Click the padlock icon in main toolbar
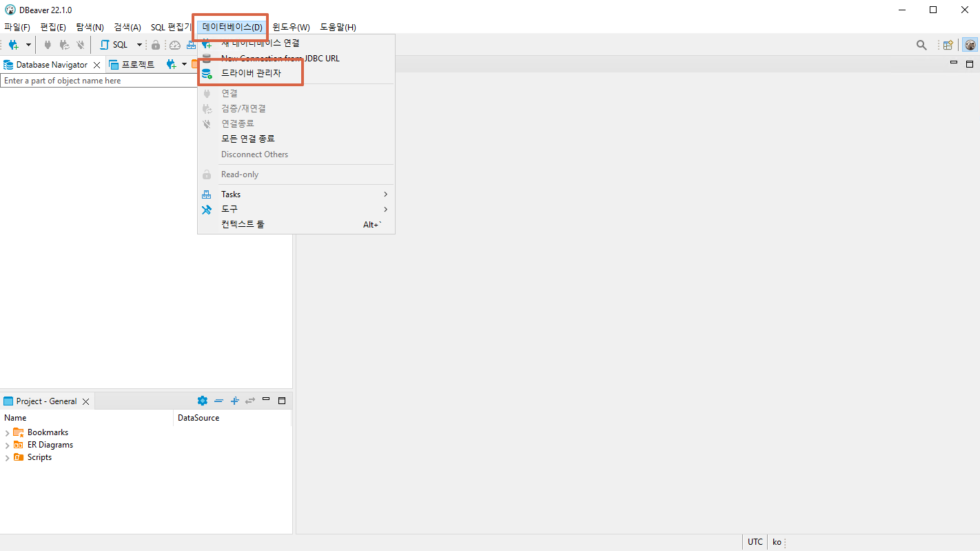 pyautogui.click(x=156, y=45)
